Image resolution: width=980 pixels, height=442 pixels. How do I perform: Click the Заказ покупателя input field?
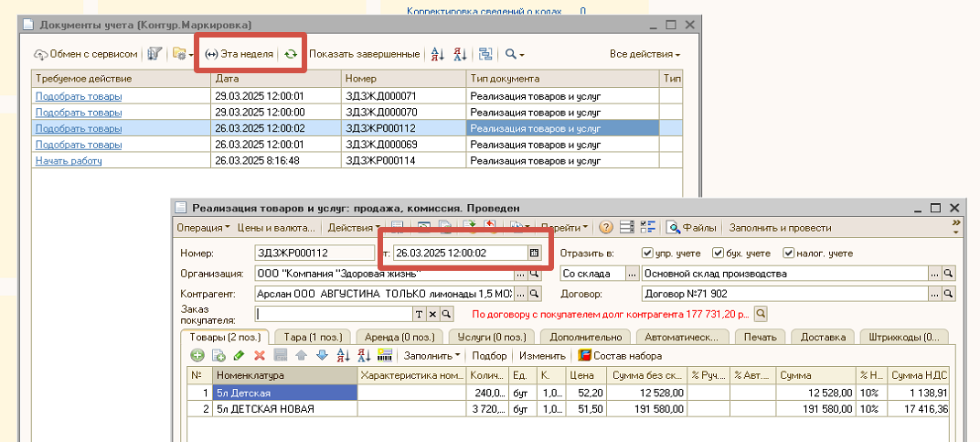tap(334, 314)
